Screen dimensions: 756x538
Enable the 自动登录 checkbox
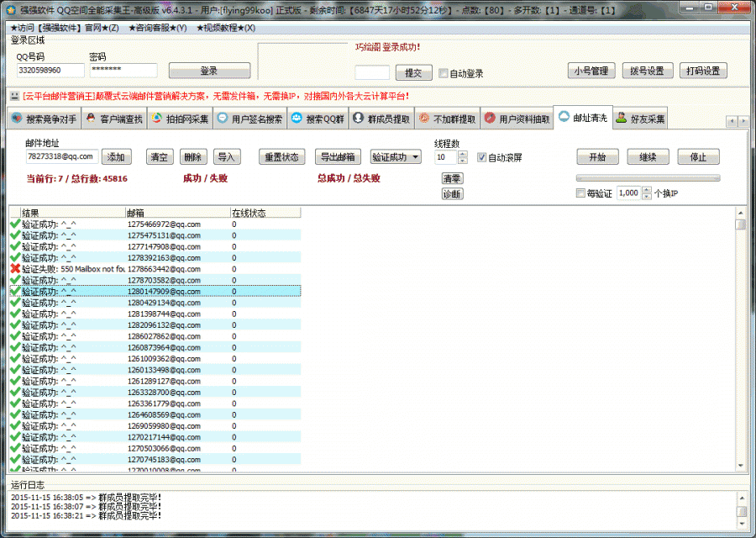click(x=443, y=73)
